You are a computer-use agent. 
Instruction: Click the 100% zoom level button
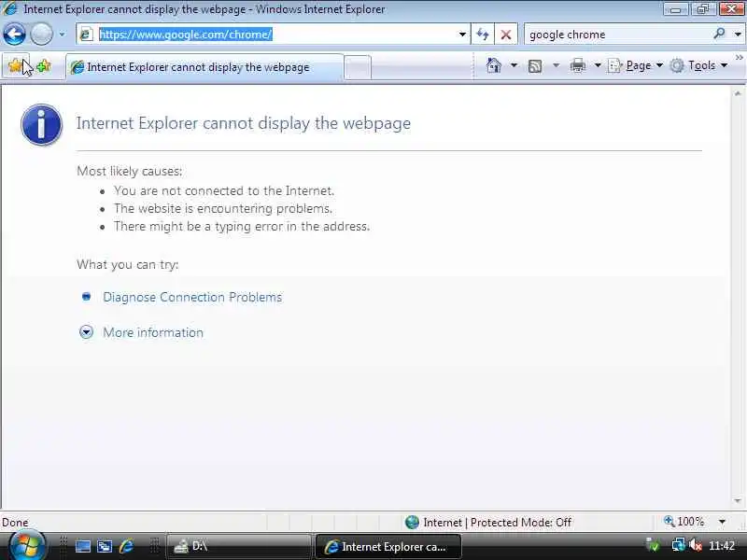tap(684, 522)
